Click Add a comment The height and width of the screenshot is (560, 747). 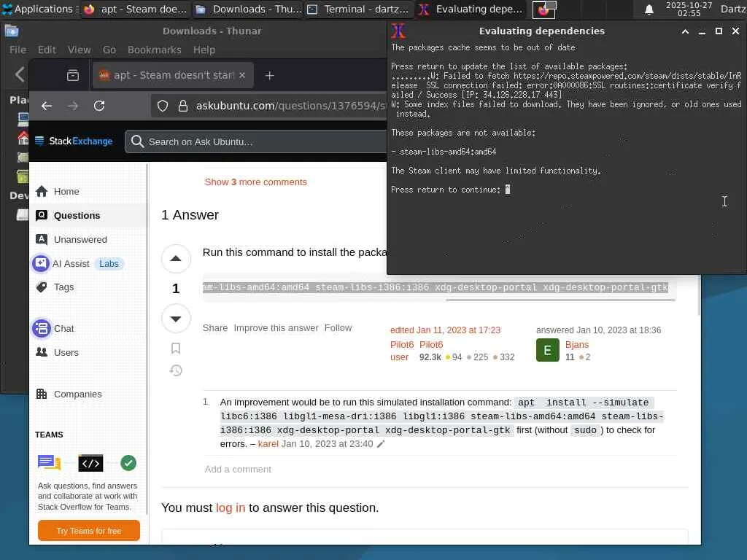point(238,469)
